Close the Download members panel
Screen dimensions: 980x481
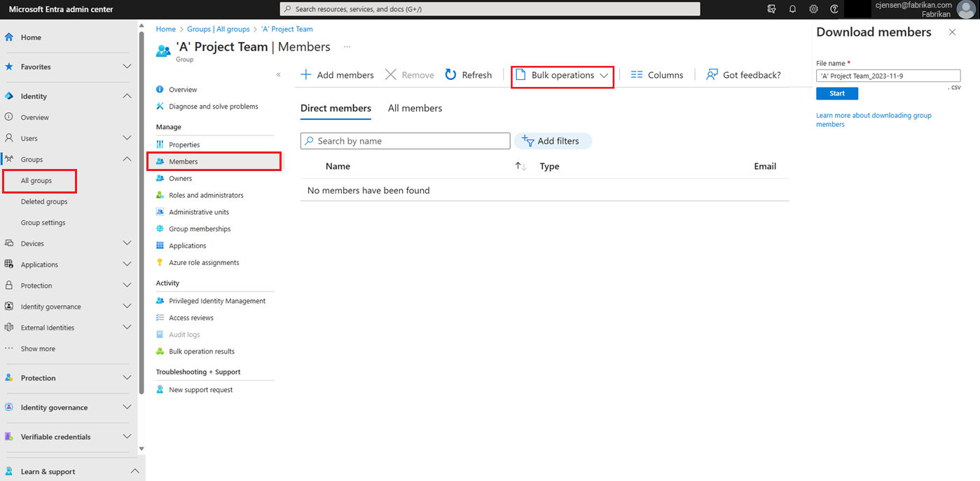(952, 32)
